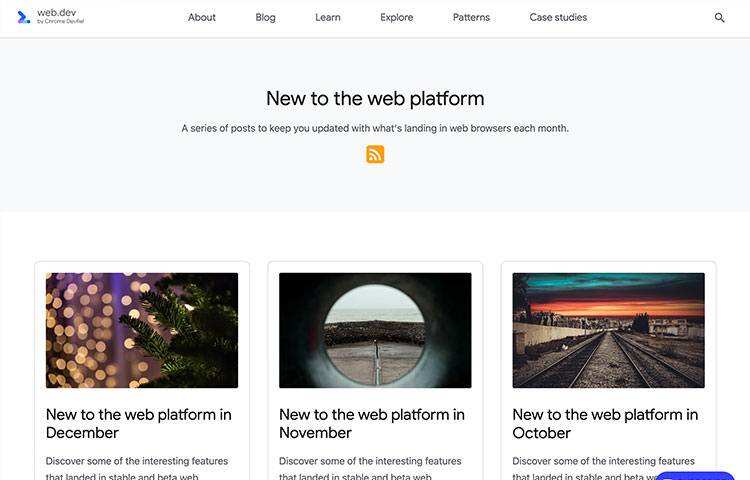The image size is (750, 480).
Task: Click the web.dev logo icon
Action: (23, 17)
